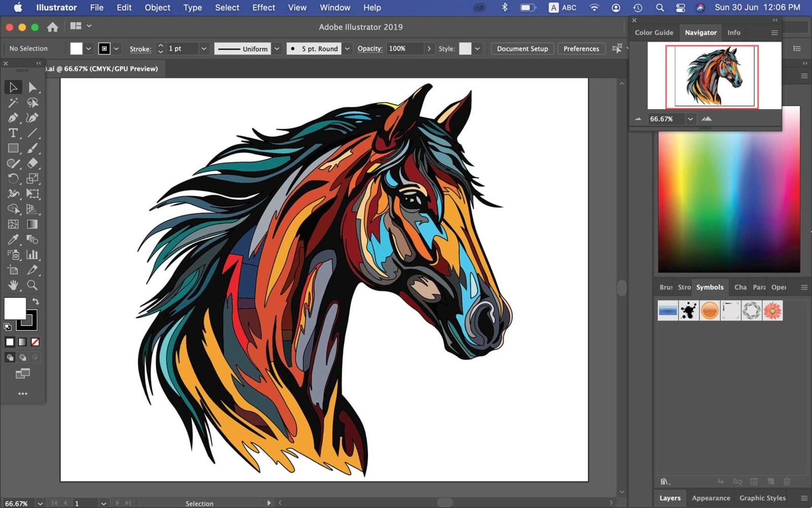Choose the Slice tool
Viewport: 812px width, 508px height.
pos(32,270)
